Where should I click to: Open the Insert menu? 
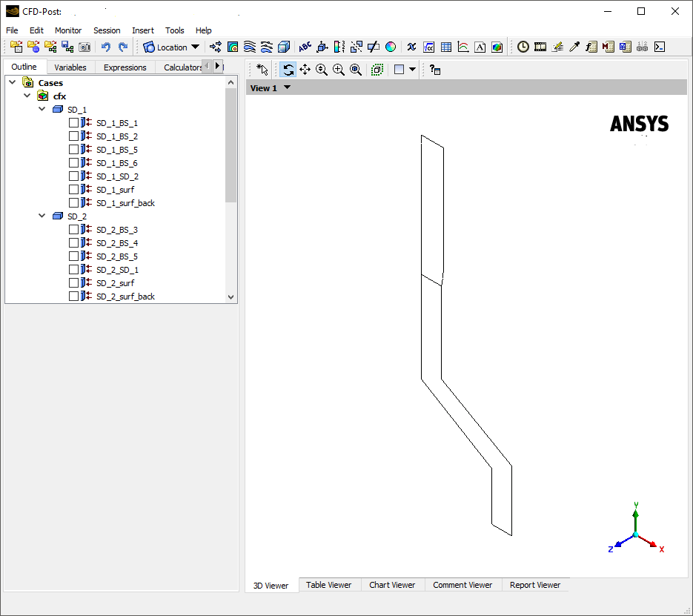143,30
